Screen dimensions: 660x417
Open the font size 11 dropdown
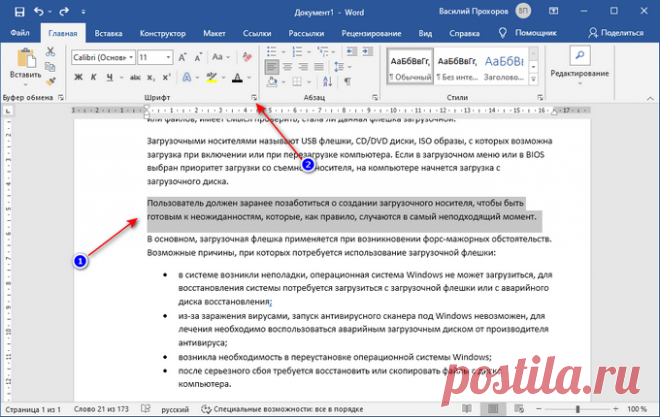pos(168,57)
